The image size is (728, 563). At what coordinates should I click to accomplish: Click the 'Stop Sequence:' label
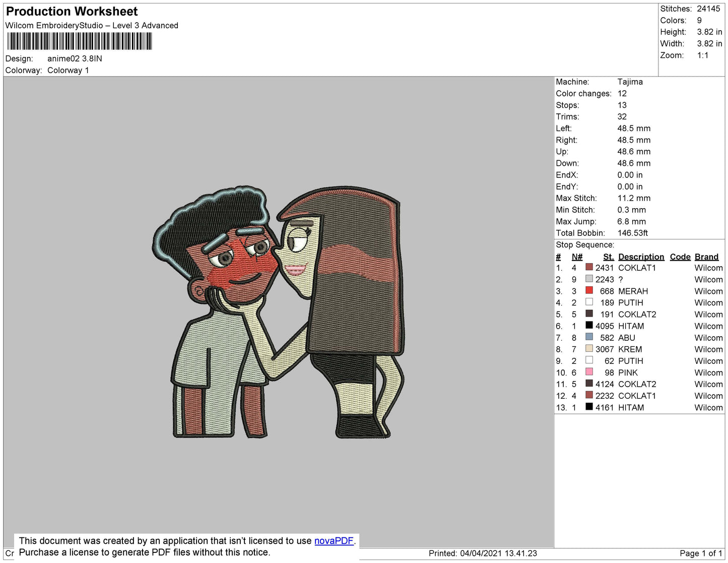click(585, 244)
